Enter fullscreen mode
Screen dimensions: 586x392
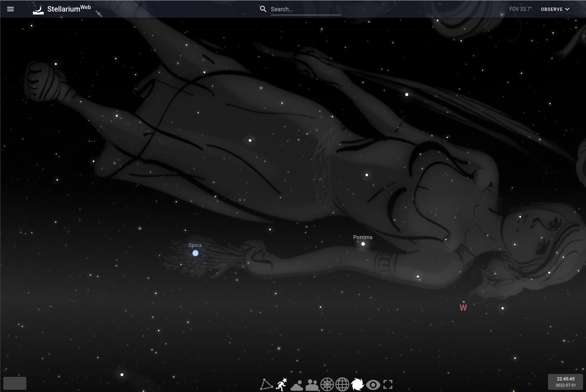[388, 384]
